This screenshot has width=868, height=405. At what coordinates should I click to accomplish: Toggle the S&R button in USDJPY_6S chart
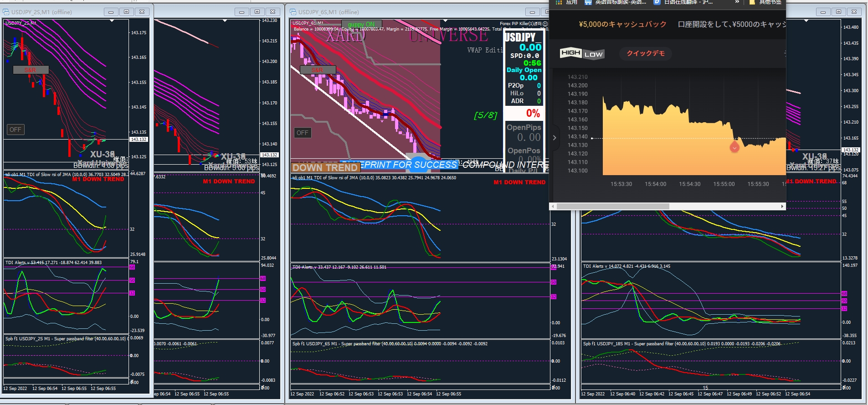point(318,70)
